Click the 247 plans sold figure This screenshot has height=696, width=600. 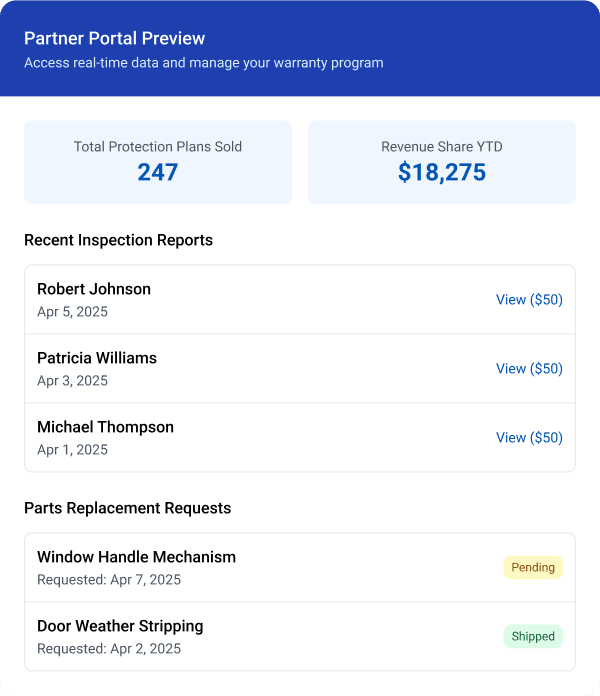point(158,172)
